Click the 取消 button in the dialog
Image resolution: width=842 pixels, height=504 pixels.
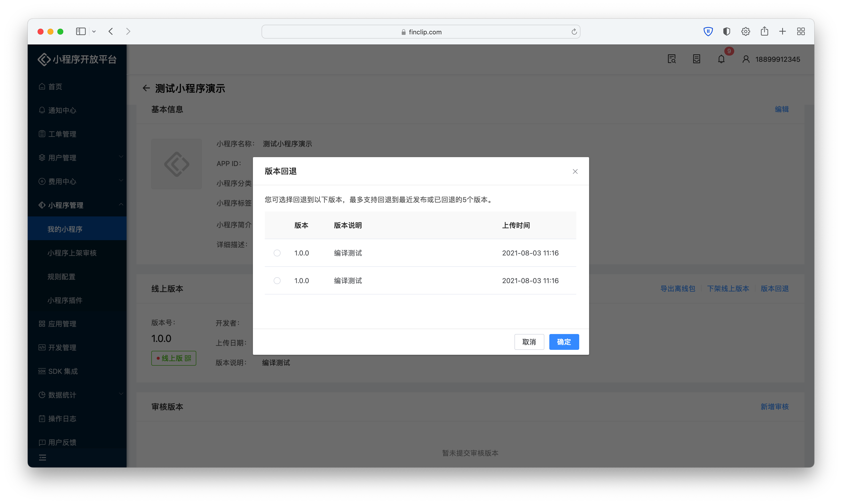coord(529,342)
